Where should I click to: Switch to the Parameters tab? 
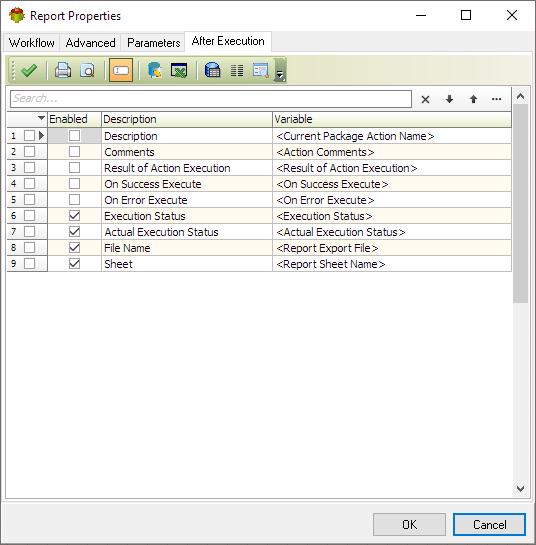(x=153, y=43)
